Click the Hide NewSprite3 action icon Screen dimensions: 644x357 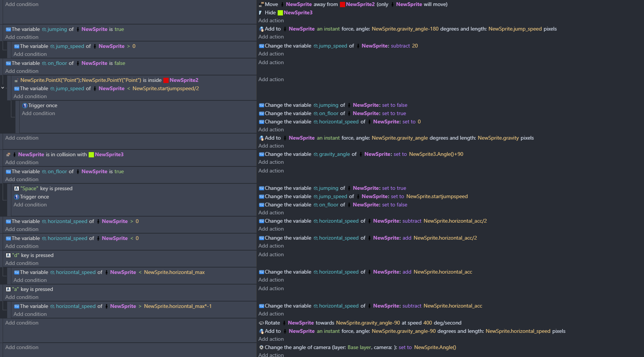261,13
